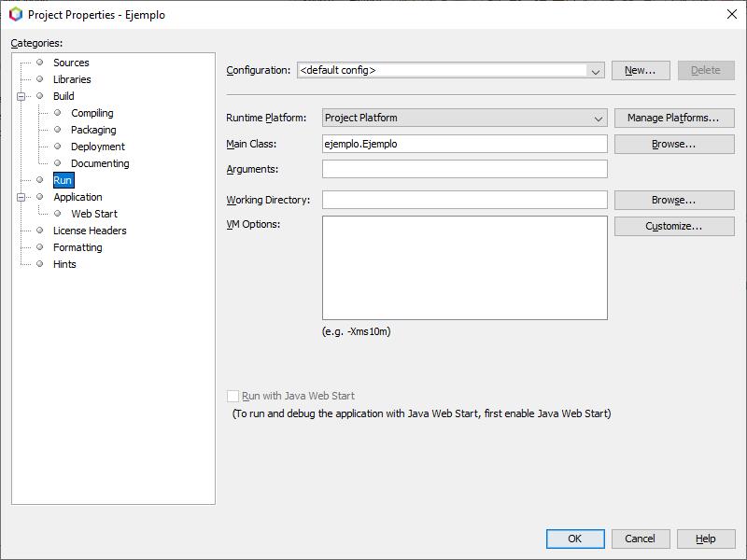Click the Compiling bullet icon
This screenshot has height=560, width=747.
(58, 112)
